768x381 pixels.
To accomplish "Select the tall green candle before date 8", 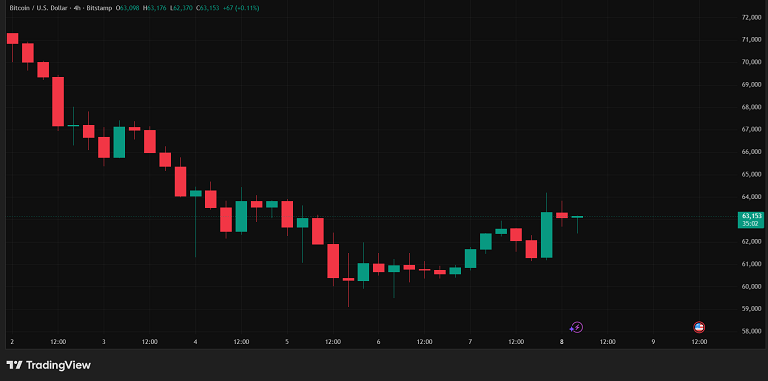I will point(547,235).
